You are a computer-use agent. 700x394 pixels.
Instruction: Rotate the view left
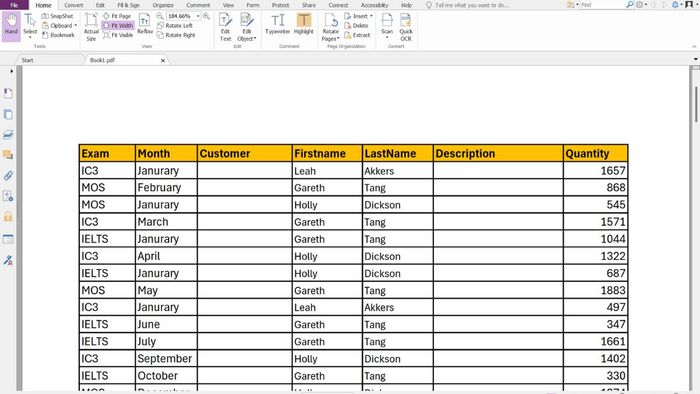pos(175,25)
